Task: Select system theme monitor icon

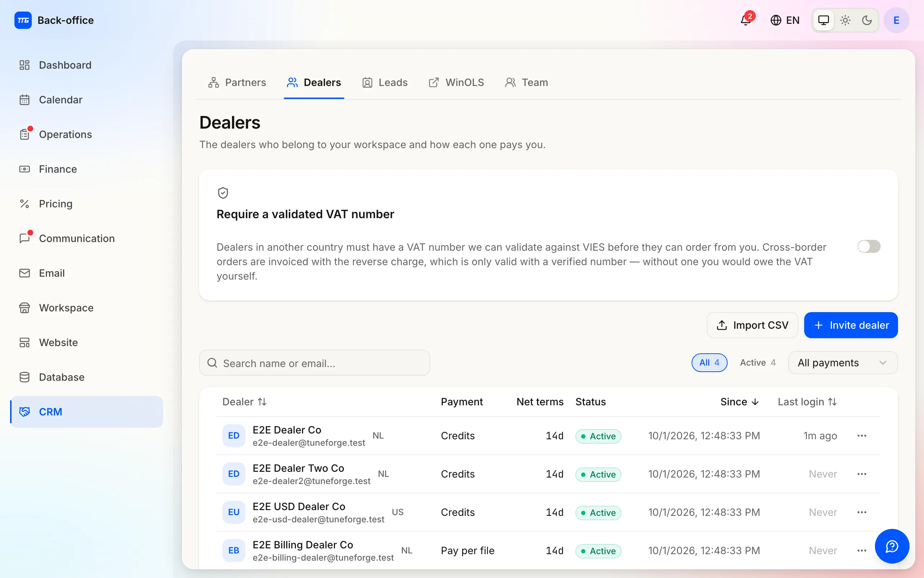Action: [824, 20]
